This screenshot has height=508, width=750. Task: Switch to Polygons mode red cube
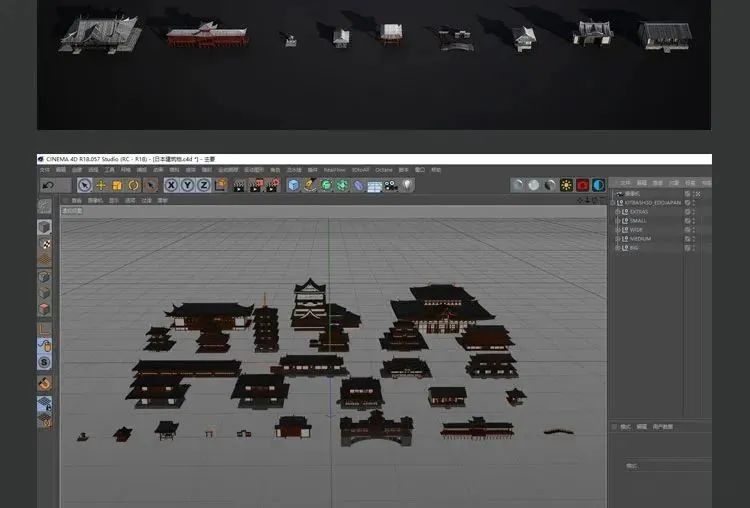tap(44, 309)
